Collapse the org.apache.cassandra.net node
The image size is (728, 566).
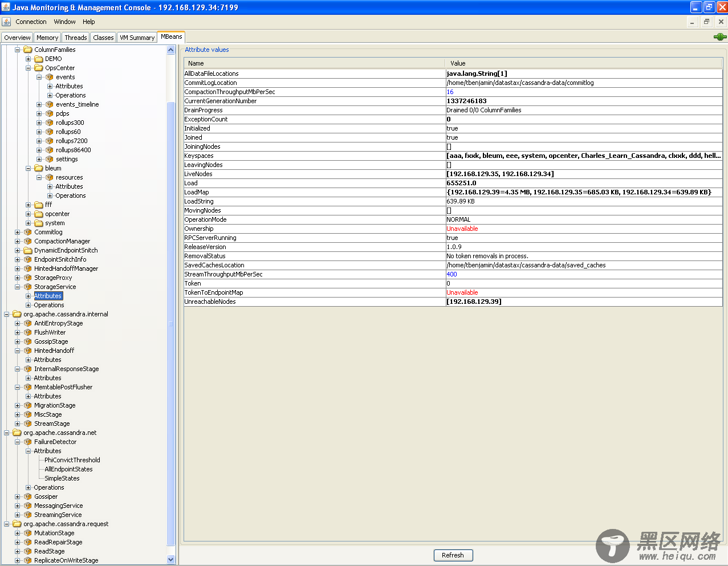[6, 433]
